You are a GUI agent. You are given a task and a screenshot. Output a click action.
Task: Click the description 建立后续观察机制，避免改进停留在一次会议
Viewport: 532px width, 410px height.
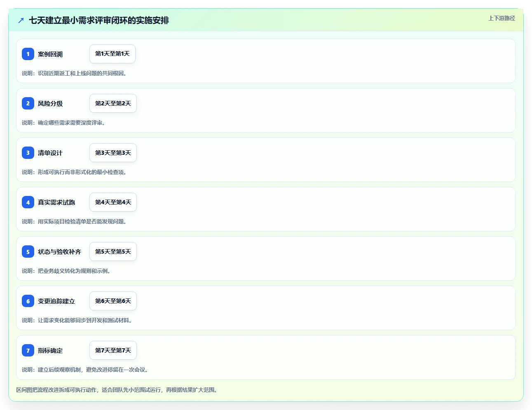pyautogui.click(x=93, y=370)
